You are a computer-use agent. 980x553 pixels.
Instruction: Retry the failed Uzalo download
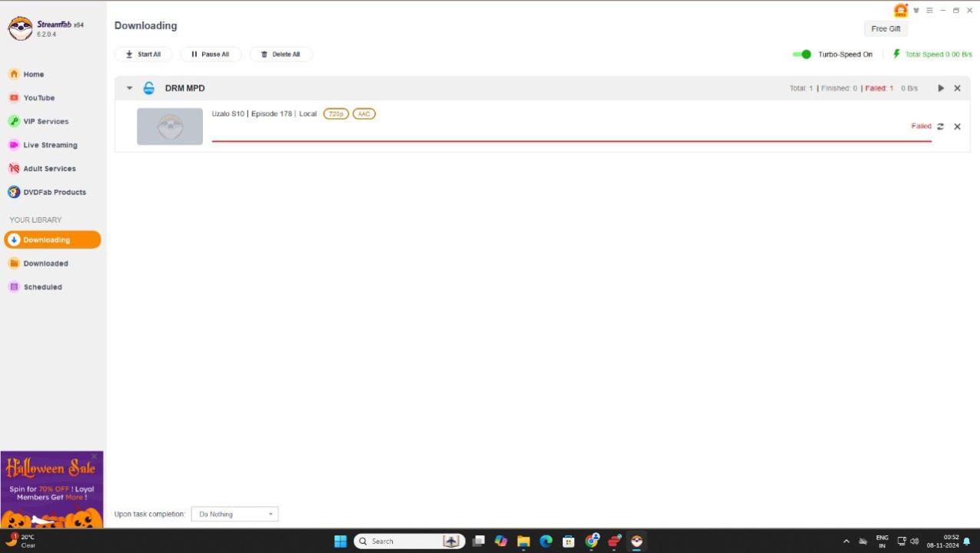click(x=941, y=127)
